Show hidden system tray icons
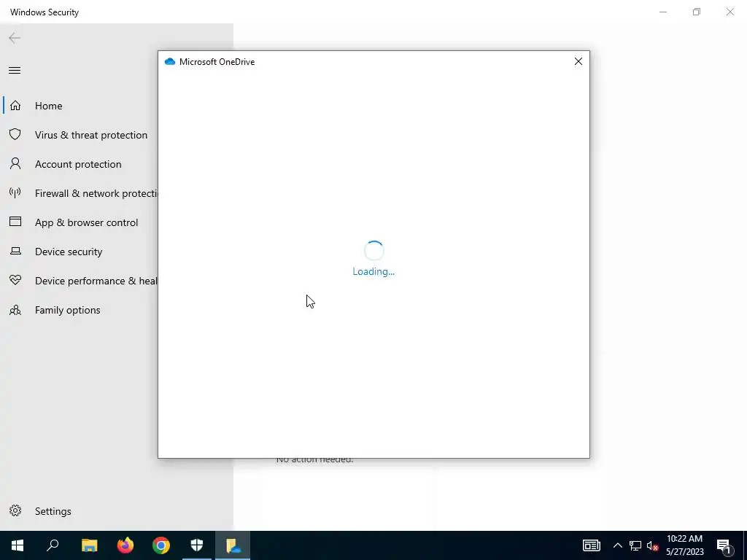This screenshot has height=560, width=747. pyautogui.click(x=617, y=545)
